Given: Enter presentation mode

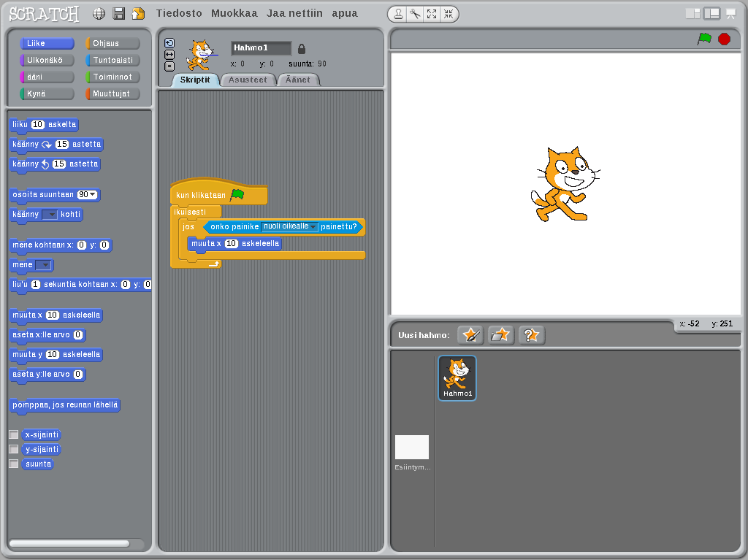Looking at the screenshot, I should pyautogui.click(x=730, y=14).
